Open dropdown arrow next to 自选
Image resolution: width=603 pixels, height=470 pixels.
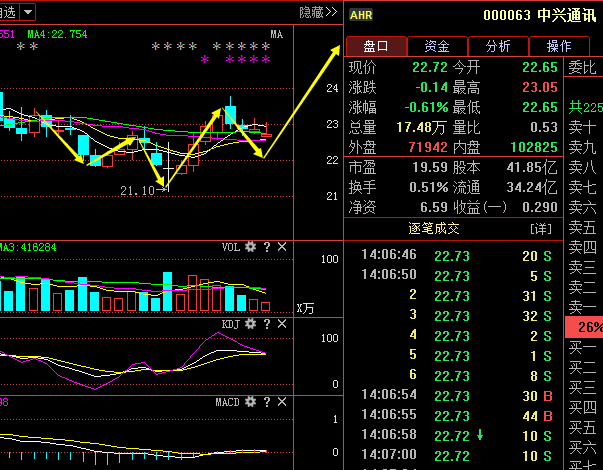pyautogui.click(x=27, y=12)
